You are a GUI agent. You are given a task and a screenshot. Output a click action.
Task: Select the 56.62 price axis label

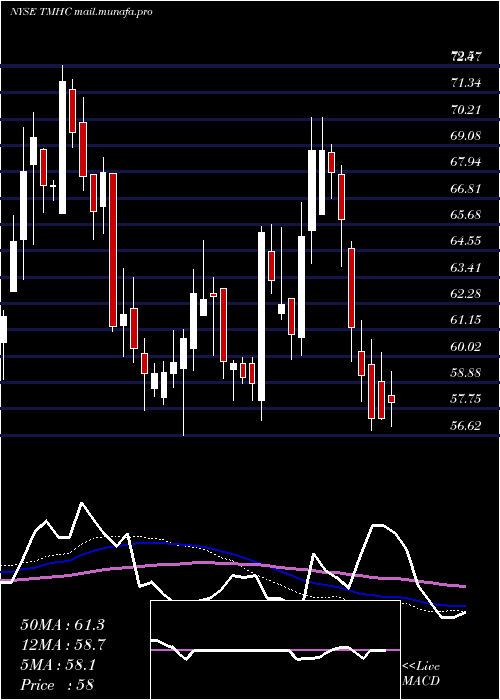[466, 425]
